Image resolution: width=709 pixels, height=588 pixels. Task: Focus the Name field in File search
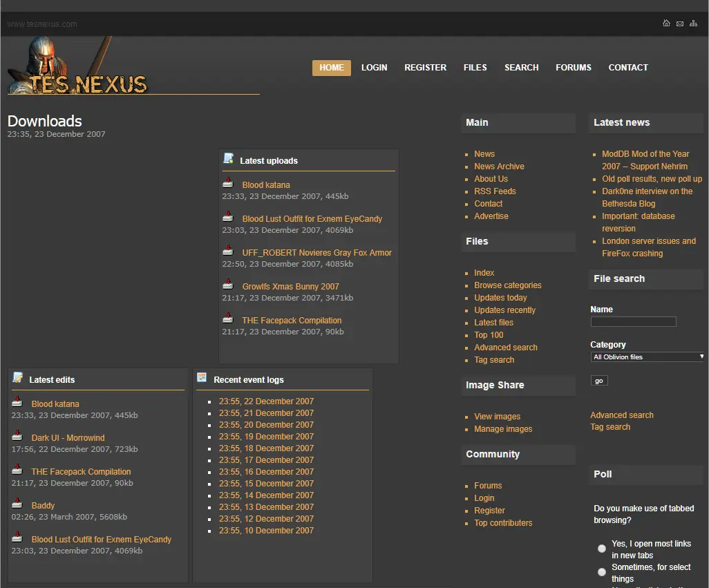[634, 322]
